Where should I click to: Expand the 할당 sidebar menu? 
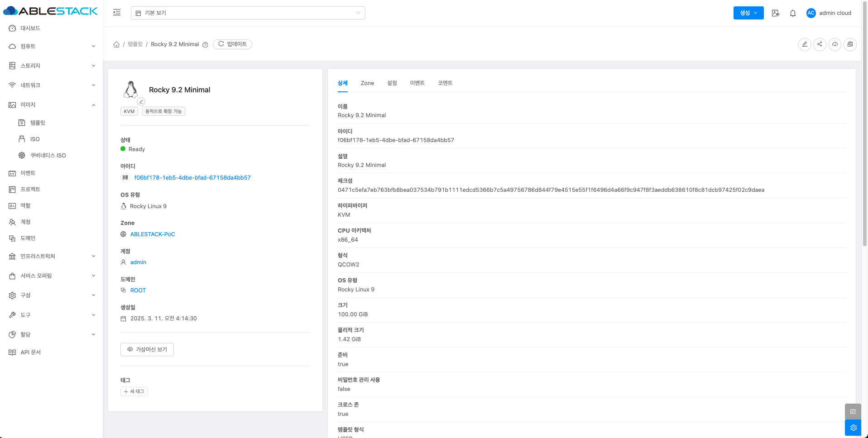pos(52,334)
